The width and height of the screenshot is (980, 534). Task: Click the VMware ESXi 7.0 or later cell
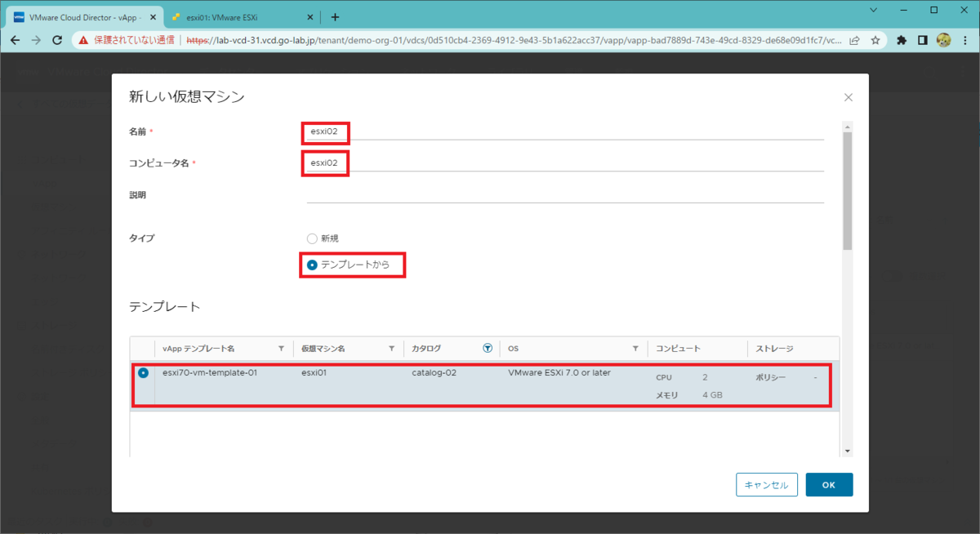tap(559, 373)
